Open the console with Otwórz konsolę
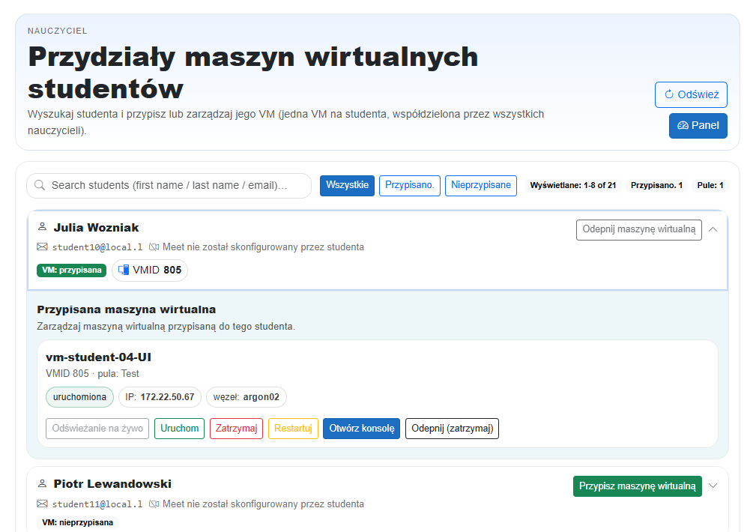This screenshot has height=532, width=756. tap(361, 428)
